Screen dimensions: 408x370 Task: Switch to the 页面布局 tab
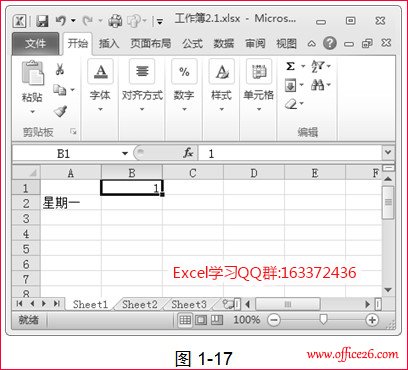tap(150, 44)
